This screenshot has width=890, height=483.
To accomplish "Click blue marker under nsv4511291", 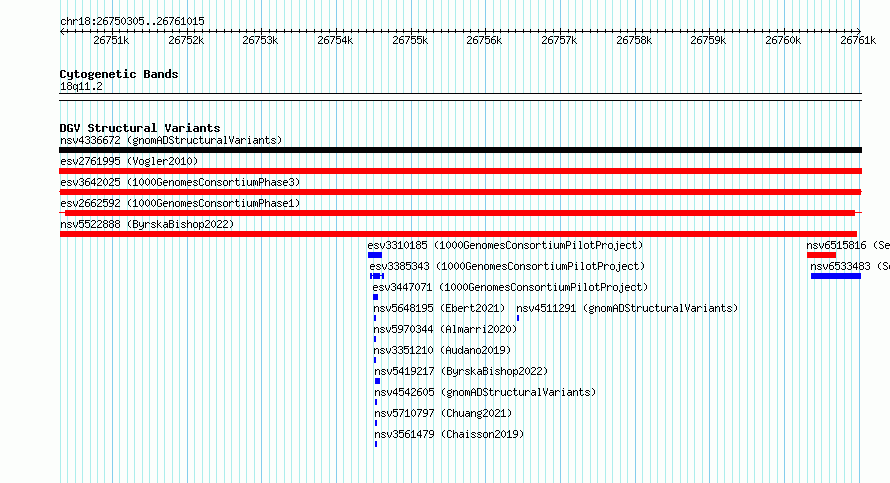I will (518, 318).
